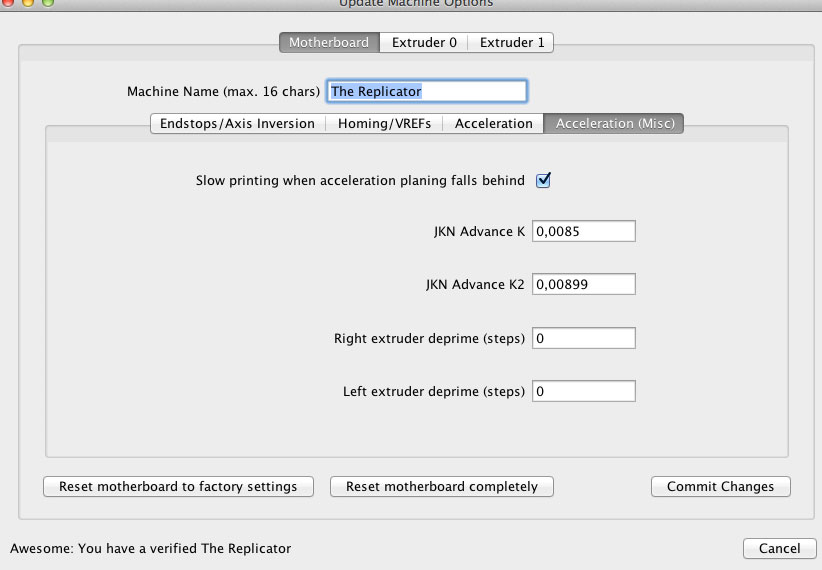Viewport: 822px width, 570px height.
Task: Close the window with the red button
Action: (x=10, y=3)
